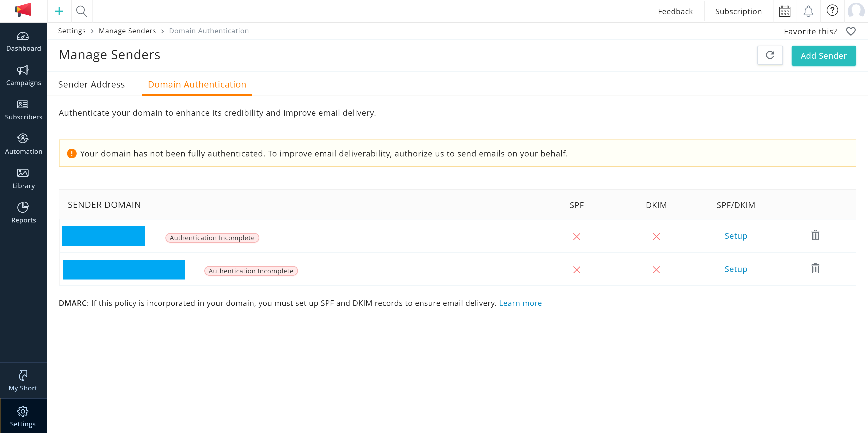Click the plus create icon

[59, 11]
